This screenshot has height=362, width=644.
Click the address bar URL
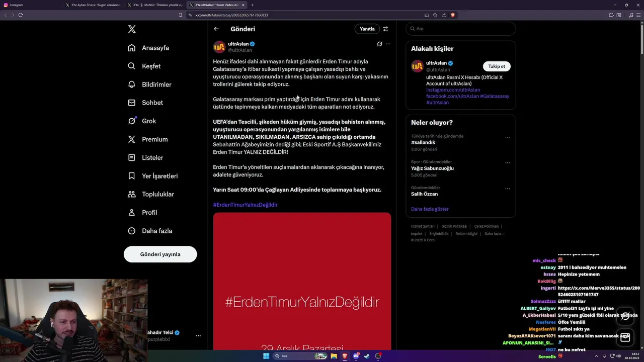(x=231, y=15)
